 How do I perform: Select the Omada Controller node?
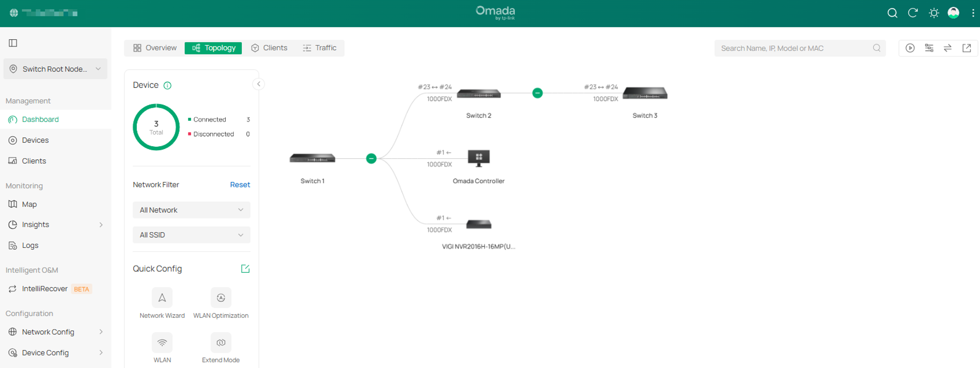pos(479,158)
